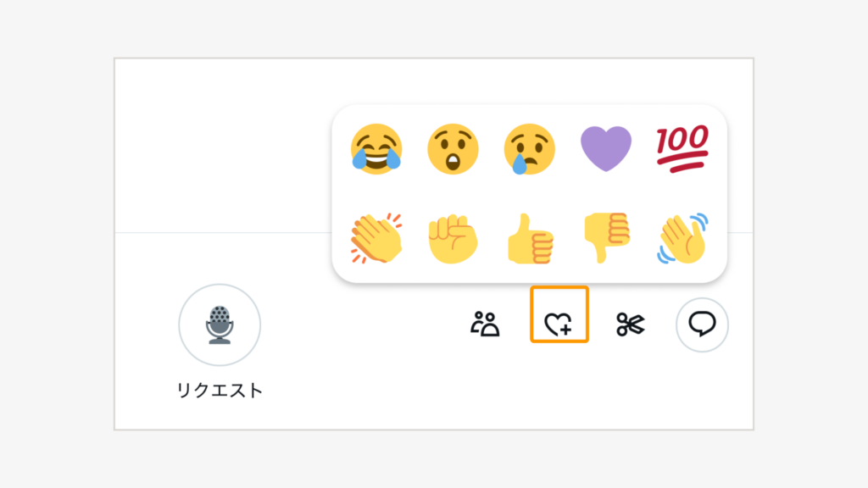The image size is (868, 488).
Task: Send the tears of joy laughing emoji
Action: 376,148
